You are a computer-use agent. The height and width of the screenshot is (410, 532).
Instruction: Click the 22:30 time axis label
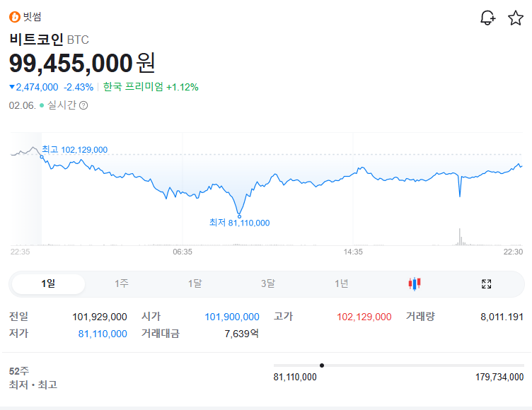pyautogui.click(x=513, y=252)
